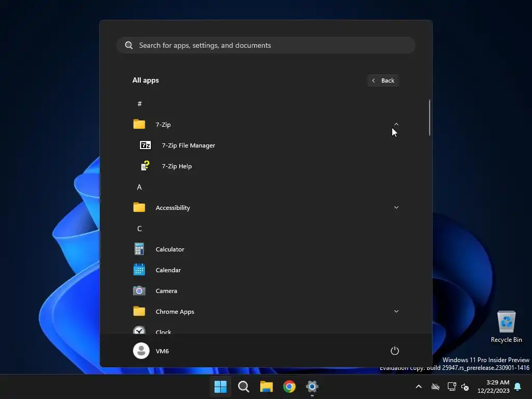Expand the Chrome Apps folder chevron
This screenshot has height=399, width=532.
(x=396, y=311)
